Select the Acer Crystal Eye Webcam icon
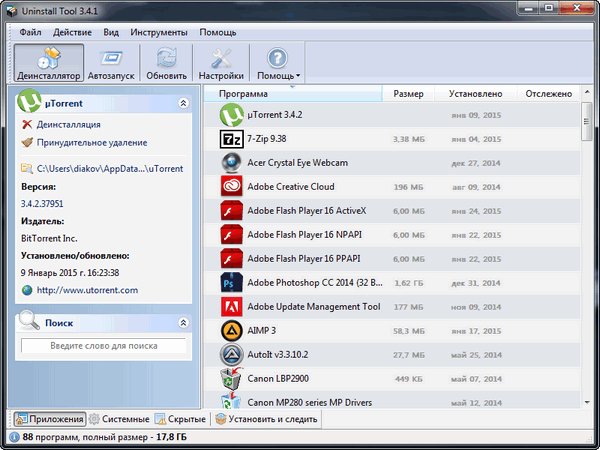 (232, 162)
